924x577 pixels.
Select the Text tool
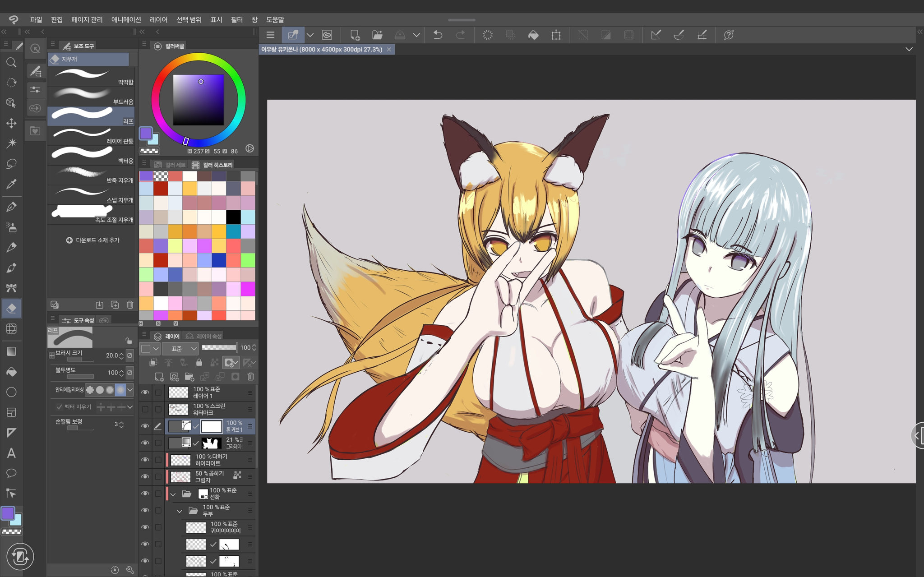tap(11, 453)
